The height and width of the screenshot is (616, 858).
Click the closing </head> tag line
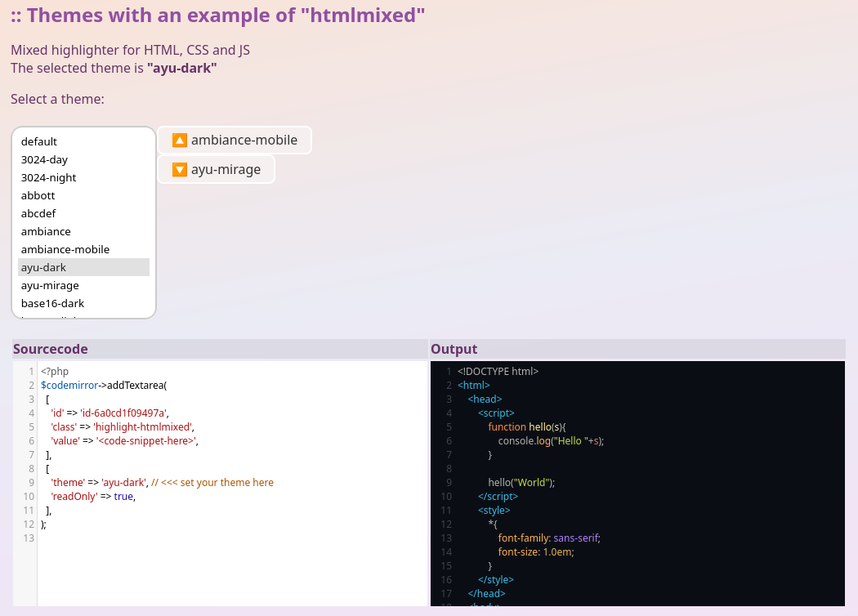point(486,594)
